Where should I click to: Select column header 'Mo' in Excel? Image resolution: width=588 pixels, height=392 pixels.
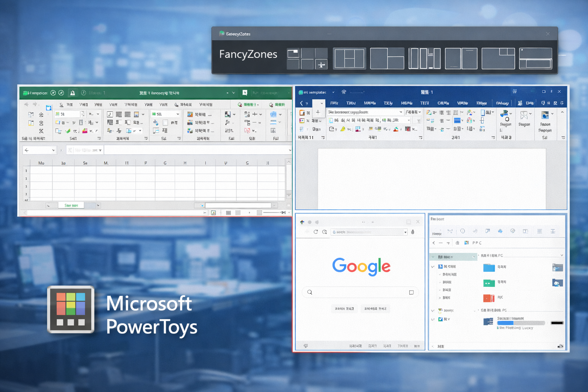(41, 163)
